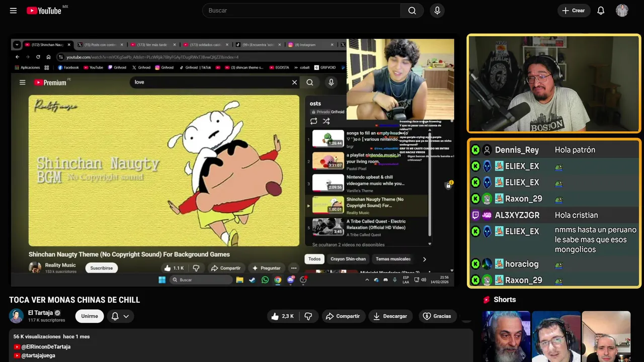In the streamed video, select the Crayon Shin-chan chip
Image resolution: width=644 pixels, height=362 pixels.
348,259
